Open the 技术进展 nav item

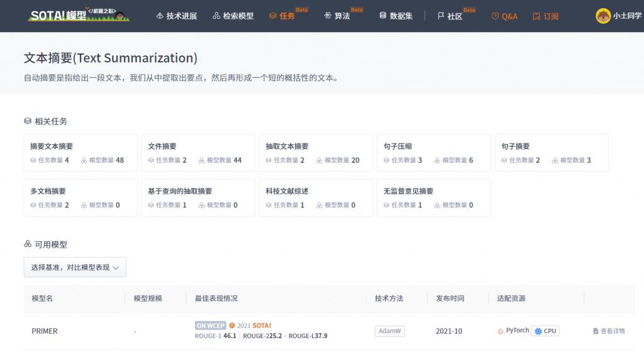point(177,16)
